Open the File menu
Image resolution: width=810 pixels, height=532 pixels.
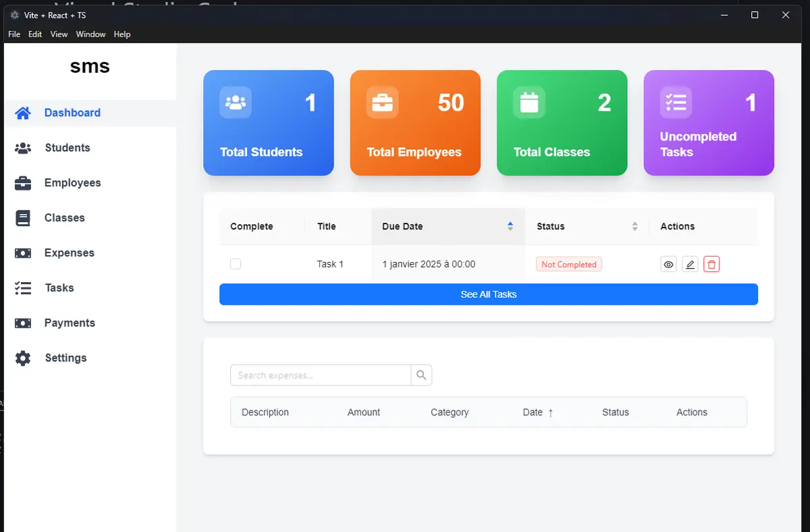coord(13,34)
